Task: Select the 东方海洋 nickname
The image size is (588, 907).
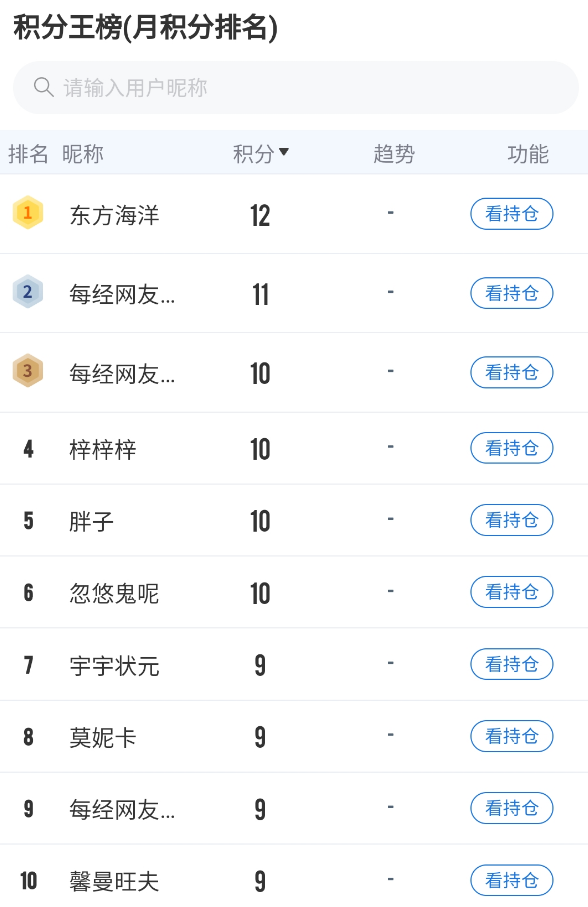Action: pyautogui.click(x=114, y=215)
